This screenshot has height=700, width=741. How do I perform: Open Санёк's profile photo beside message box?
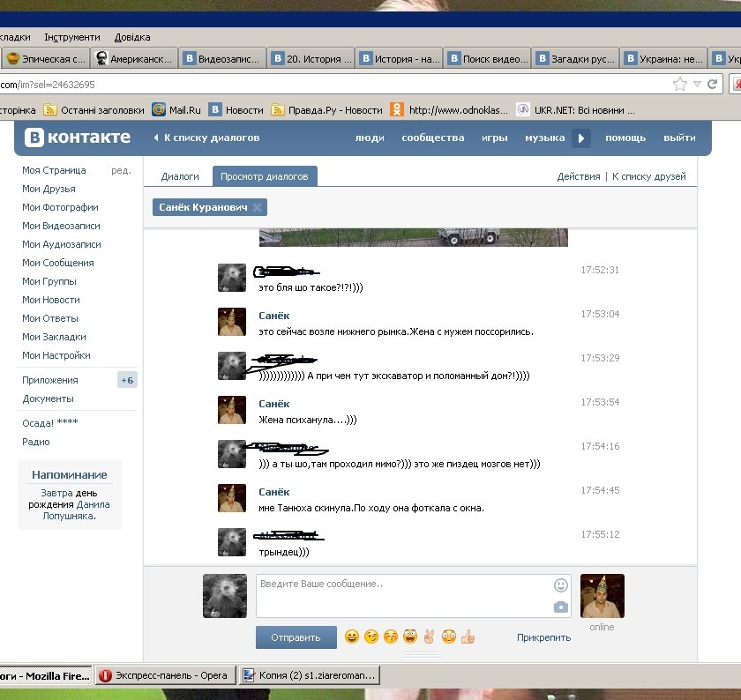(x=602, y=596)
